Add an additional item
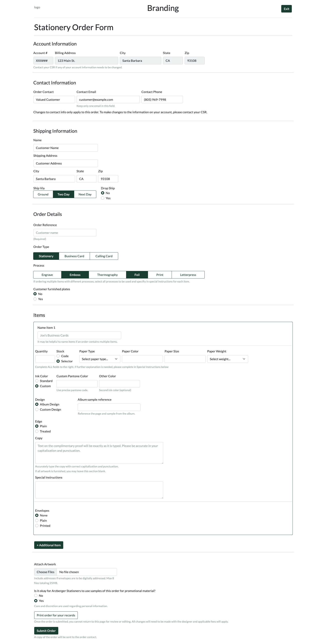The image size is (326, 644). pos(49,545)
